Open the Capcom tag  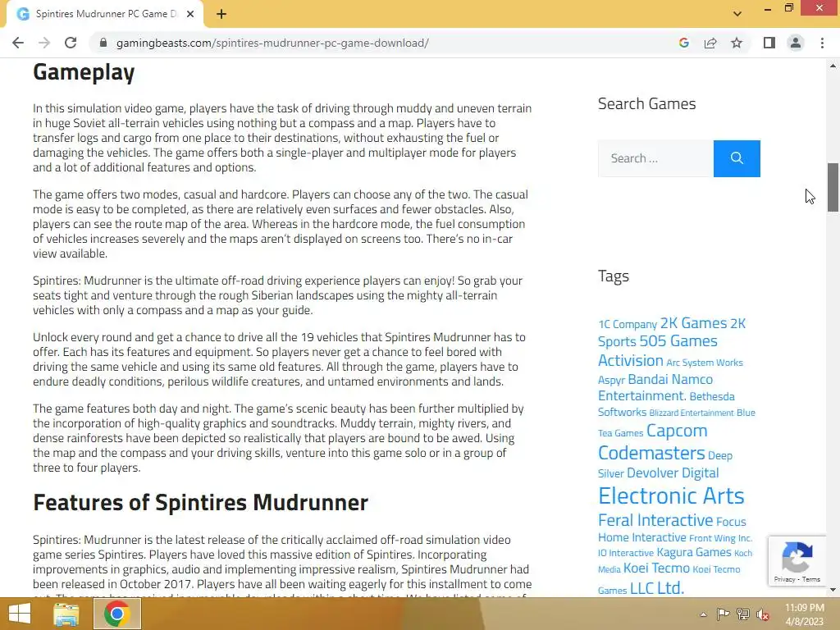(677, 431)
